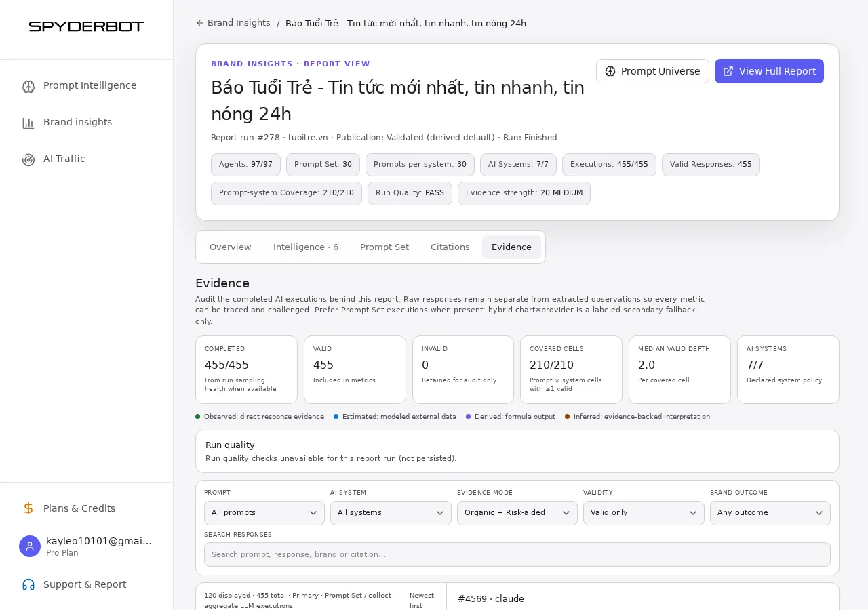Image resolution: width=868 pixels, height=610 pixels.
Task: Open the Citations tab
Action: [450, 247]
